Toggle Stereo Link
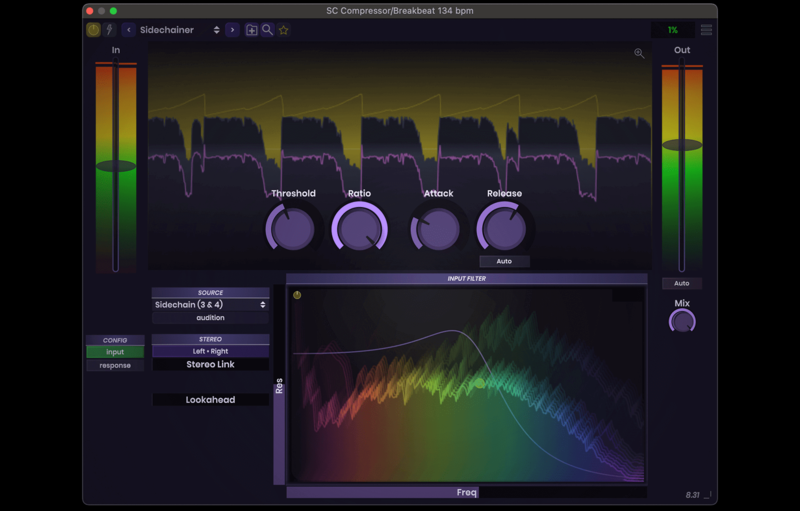Image resolution: width=800 pixels, height=511 pixels. point(210,364)
